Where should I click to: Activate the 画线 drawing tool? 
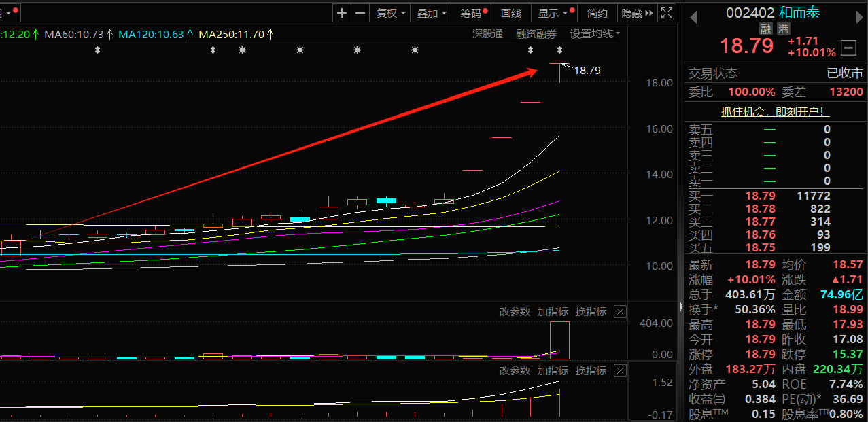click(510, 12)
